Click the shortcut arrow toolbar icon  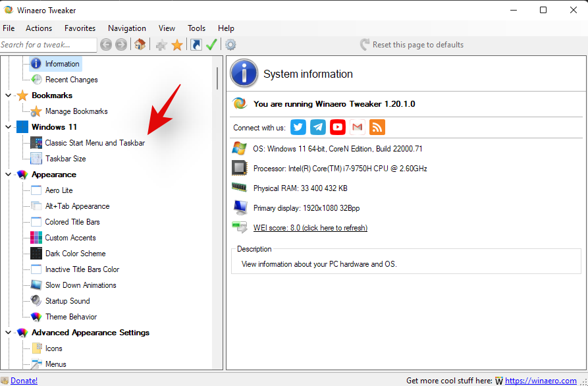pyautogui.click(x=196, y=45)
